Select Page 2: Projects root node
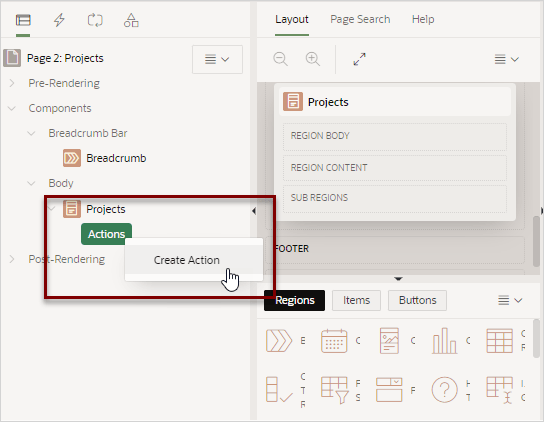The image size is (544, 422). (x=65, y=58)
